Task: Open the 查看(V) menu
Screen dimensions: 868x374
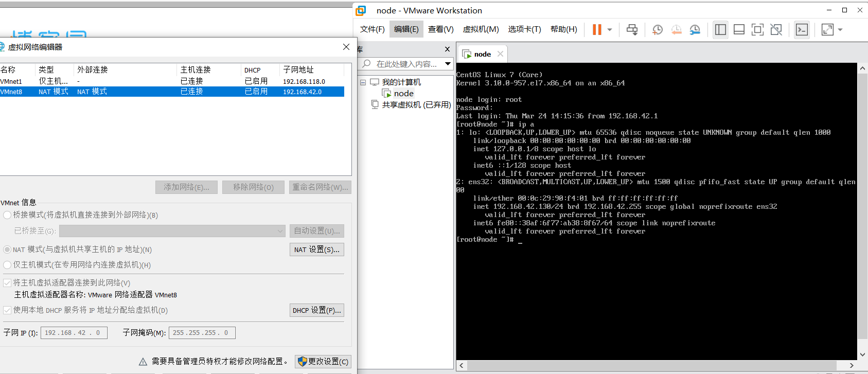Action: point(441,29)
